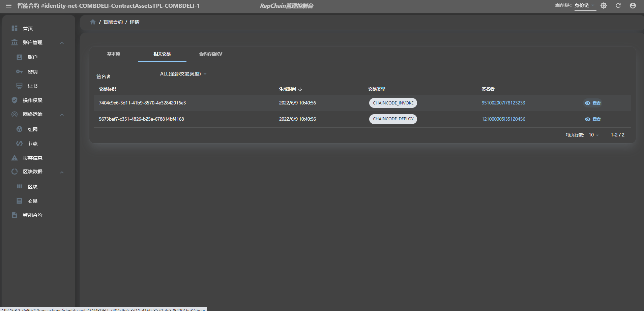
Task: Click 查看 for transaction 5673baf7
Action: click(x=593, y=119)
